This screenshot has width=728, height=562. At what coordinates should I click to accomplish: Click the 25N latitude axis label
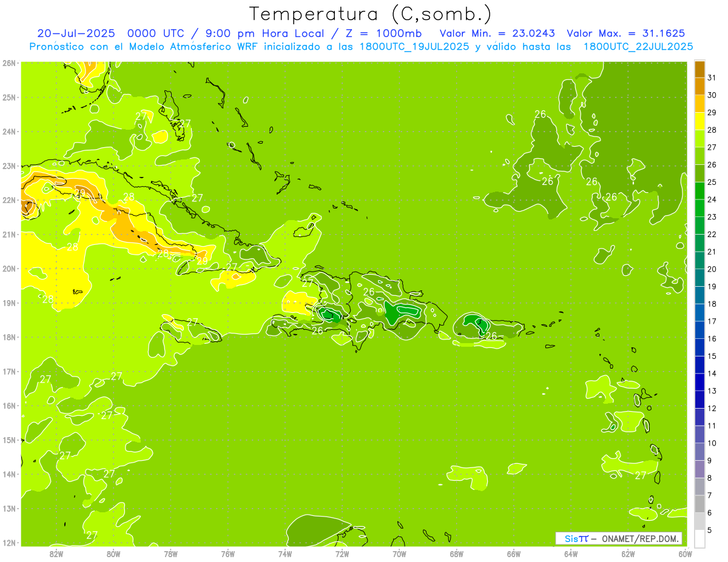click(x=8, y=97)
